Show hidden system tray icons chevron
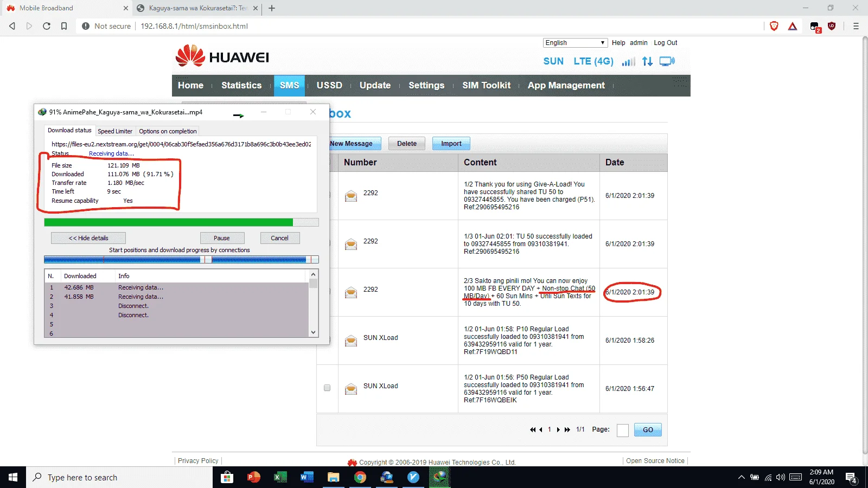The width and height of the screenshot is (868, 488). 741,477
